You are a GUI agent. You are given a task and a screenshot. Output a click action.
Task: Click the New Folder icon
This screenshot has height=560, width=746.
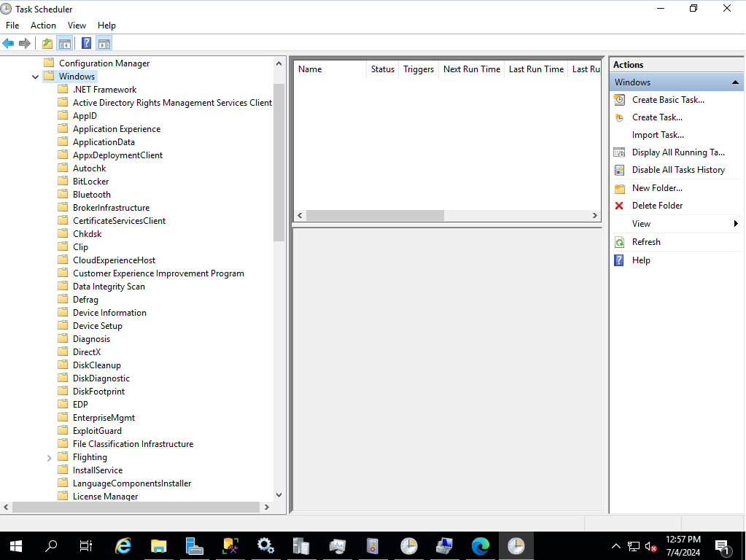tap(619, 188)
